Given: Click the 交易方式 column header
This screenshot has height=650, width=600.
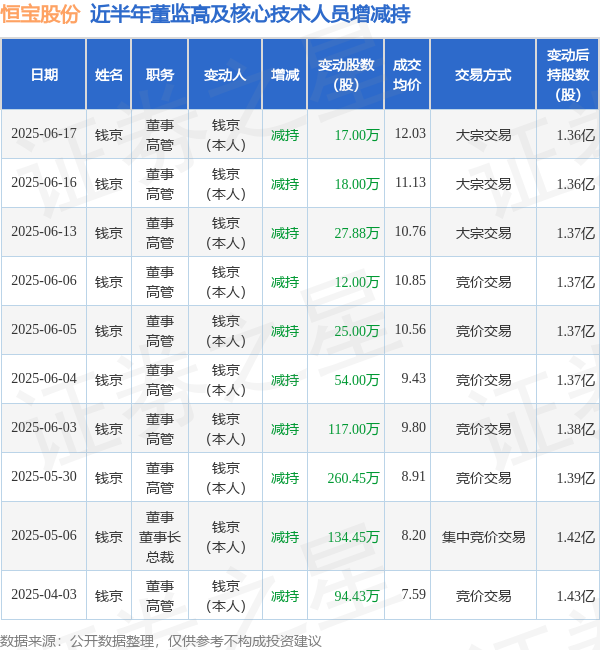Looking at the screenshot, I should (x=483, y=75).
